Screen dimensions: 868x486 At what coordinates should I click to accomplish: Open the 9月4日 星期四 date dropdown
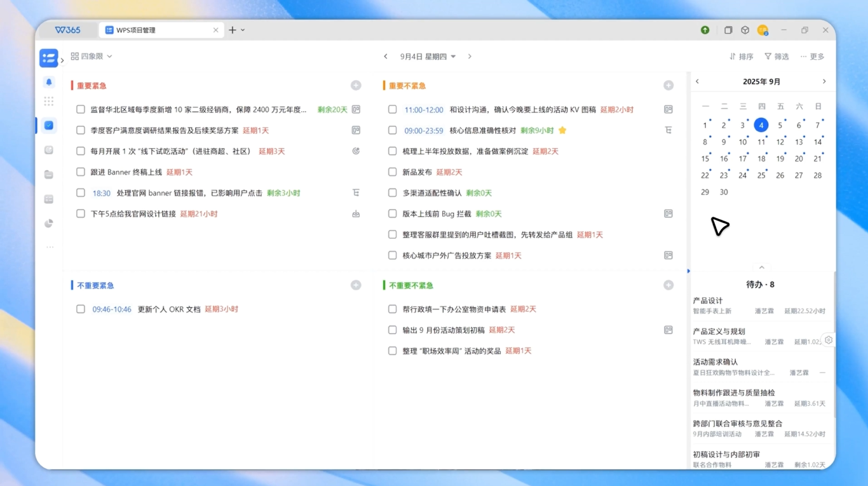428,57
